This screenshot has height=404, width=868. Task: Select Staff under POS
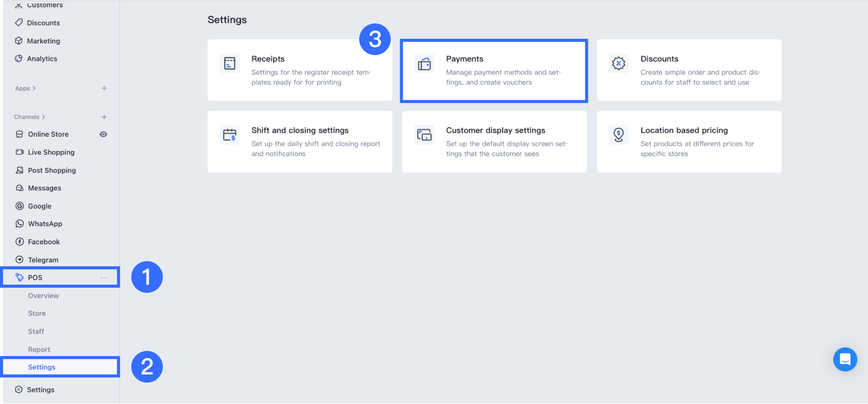[x=36, y=332]
